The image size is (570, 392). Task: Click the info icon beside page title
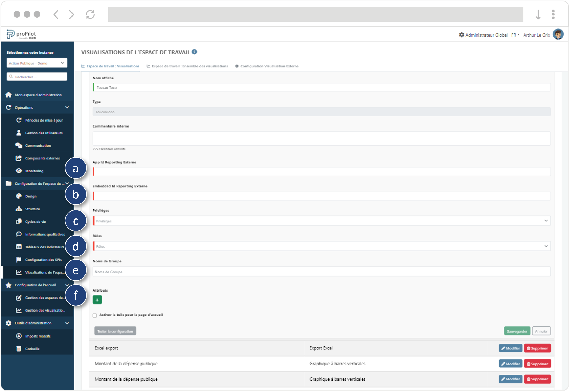(194, 52)
